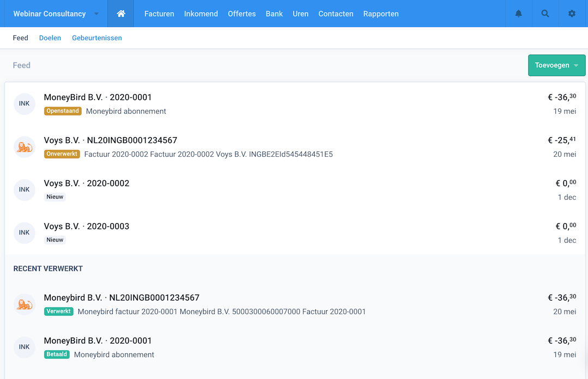Click the Factuur 2020-0002 Voys description text
Viewport: 588px width, 379px height.
point(209,154)
